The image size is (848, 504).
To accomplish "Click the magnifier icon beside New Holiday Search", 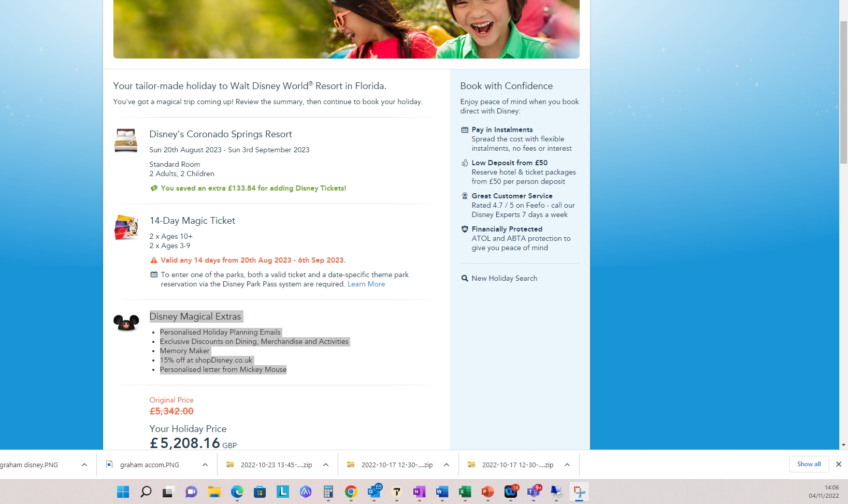I will (465, 278).
